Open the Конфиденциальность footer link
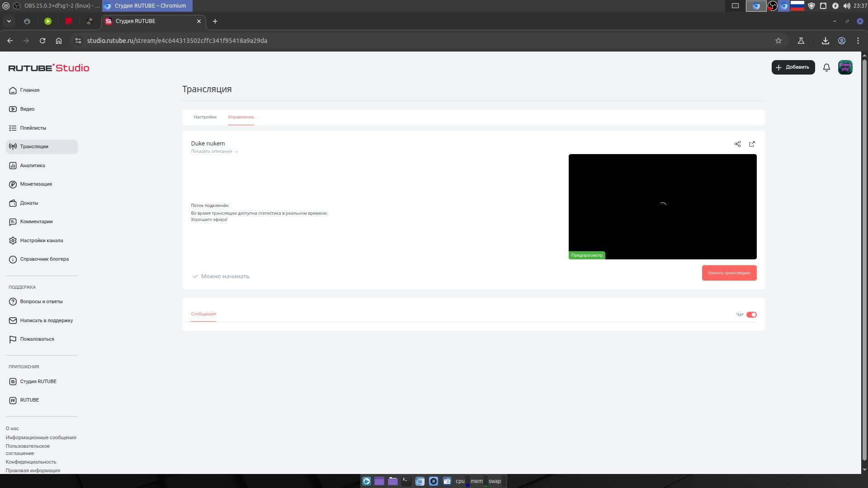The height and width of the screenshot is (488, 868). [x=31, y=462]
